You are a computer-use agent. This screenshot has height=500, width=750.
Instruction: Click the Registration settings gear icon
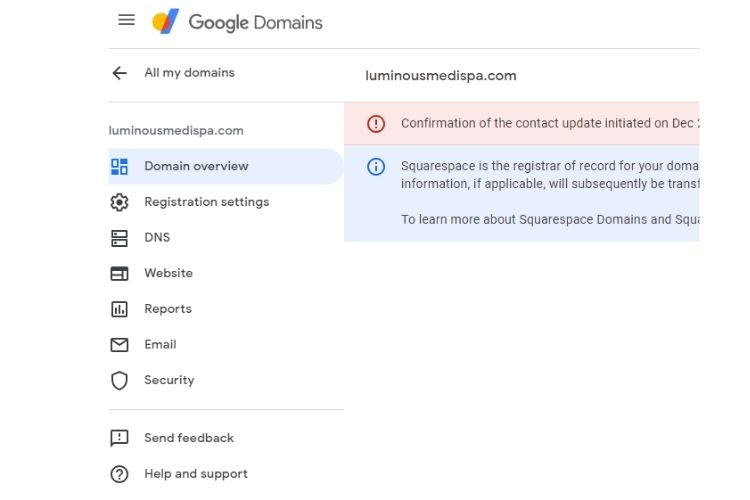[120, 202]
